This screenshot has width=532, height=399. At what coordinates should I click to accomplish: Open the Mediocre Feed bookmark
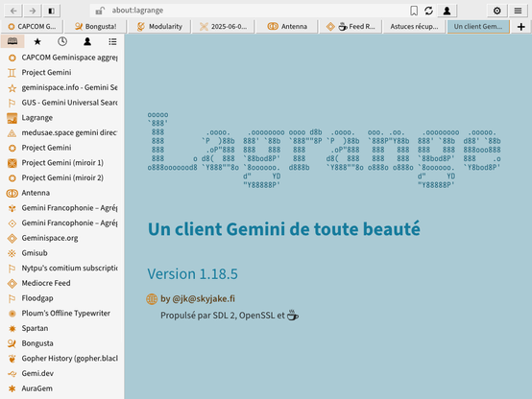(62, 283)
